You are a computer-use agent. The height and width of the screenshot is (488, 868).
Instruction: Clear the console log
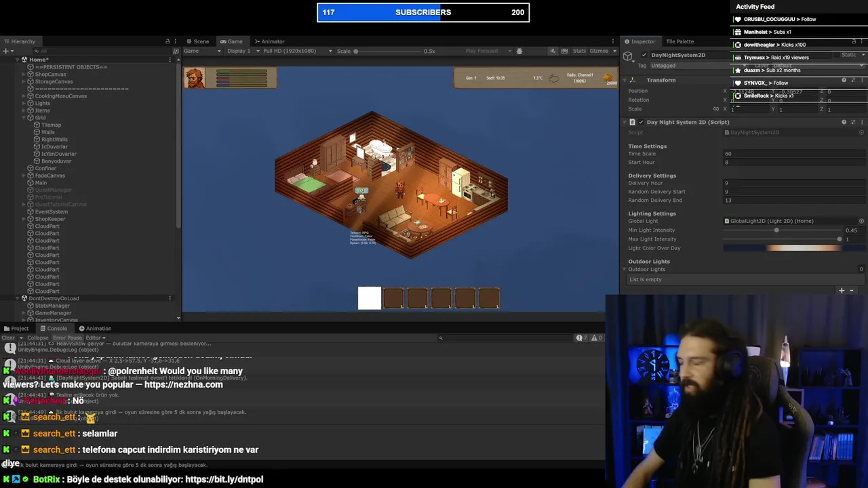point(8,338)
